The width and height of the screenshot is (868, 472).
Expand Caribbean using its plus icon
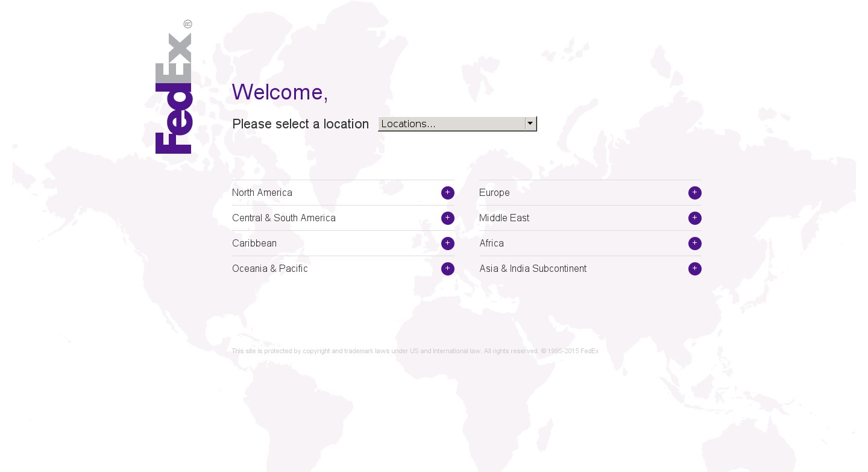click(447, 244)
